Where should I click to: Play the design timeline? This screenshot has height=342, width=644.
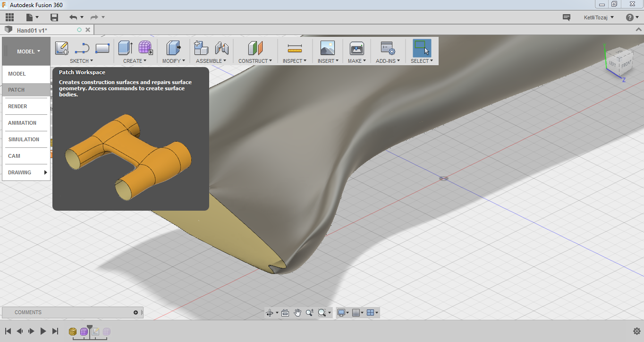(x=43, y=332)
